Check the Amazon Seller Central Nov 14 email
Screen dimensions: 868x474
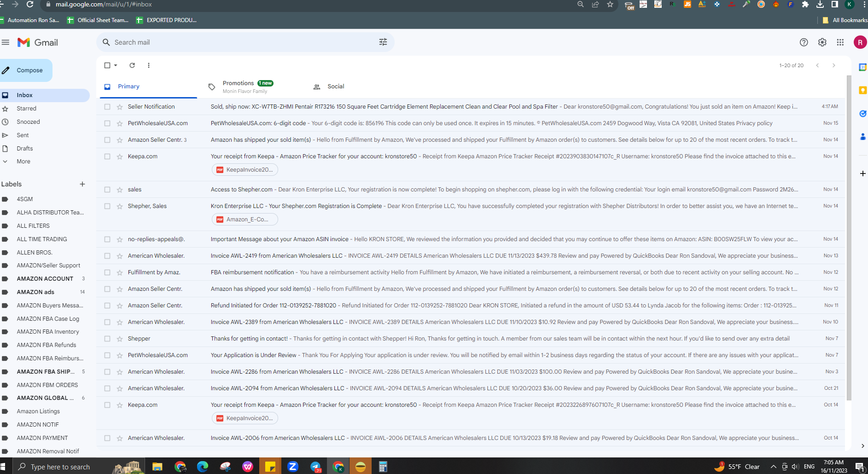pos(107,140)
